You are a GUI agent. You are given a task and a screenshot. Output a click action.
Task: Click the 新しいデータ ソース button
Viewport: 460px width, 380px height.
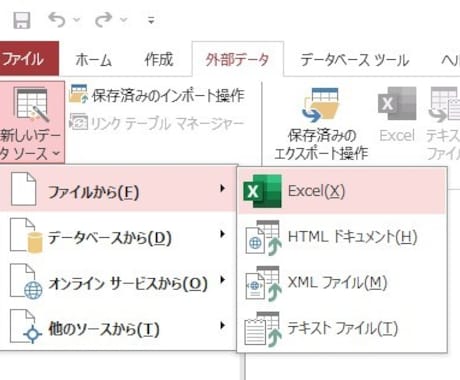pos(32,122)
